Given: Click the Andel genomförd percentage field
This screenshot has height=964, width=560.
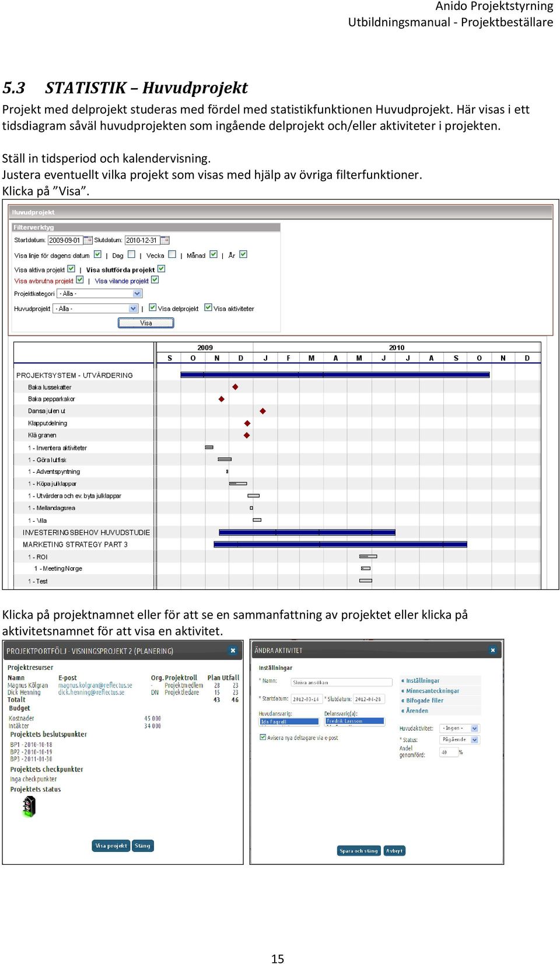Looking at the screenshot, I should (449, 752).
